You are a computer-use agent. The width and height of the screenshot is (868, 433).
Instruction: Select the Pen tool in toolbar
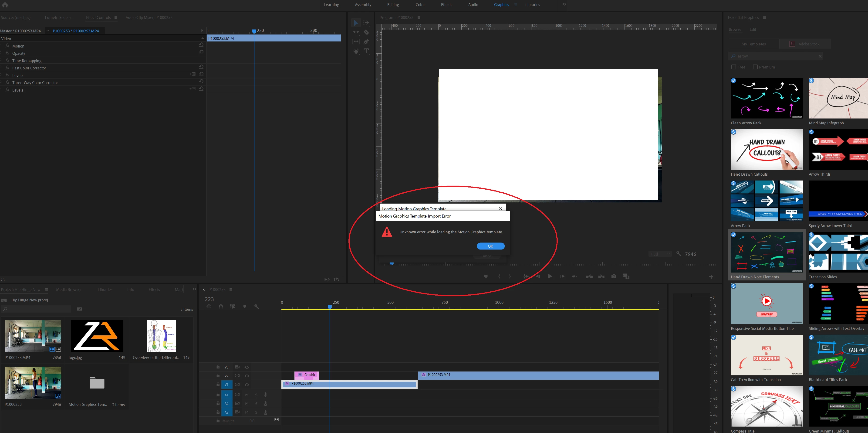tap(366, 42)
